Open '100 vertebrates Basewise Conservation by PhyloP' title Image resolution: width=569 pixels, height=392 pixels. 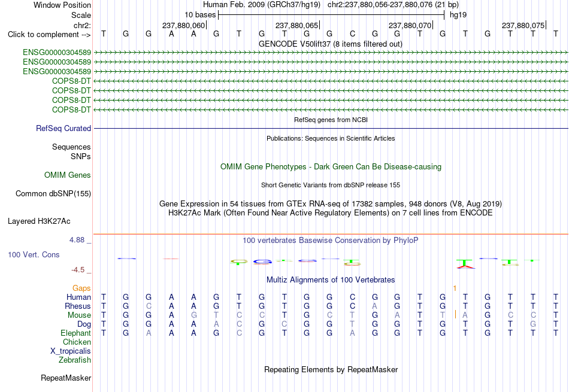[331, 241]
